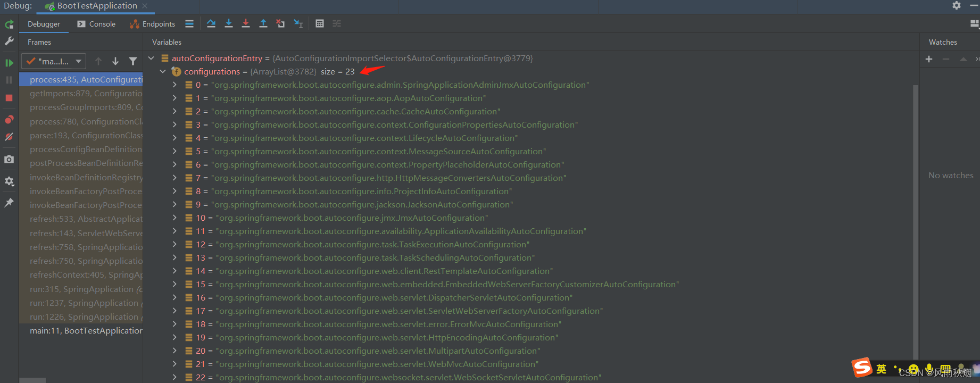Expand element 1 AopAutoConfiguration
The height and width of the screenshot is (383, 980).
click(175, 98)
